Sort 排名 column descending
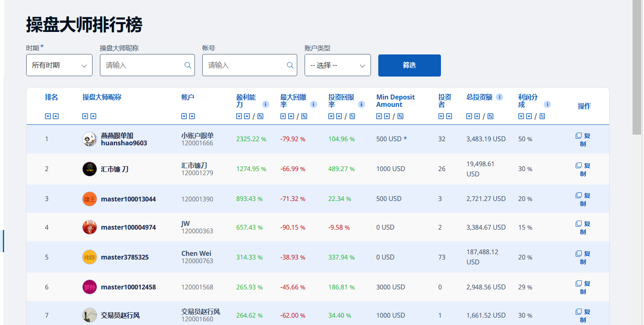The height and width of the screenshot is (325, 644). (48, 116)
